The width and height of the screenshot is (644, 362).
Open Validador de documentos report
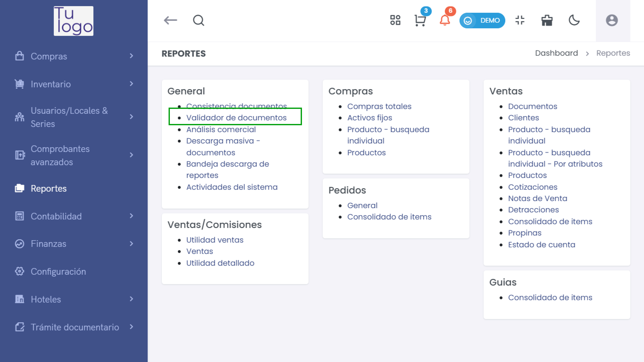(236, 118)
